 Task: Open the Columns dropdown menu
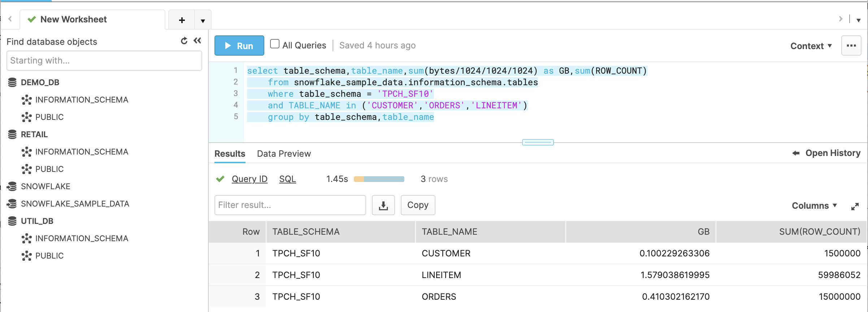[x=814, y=205]
